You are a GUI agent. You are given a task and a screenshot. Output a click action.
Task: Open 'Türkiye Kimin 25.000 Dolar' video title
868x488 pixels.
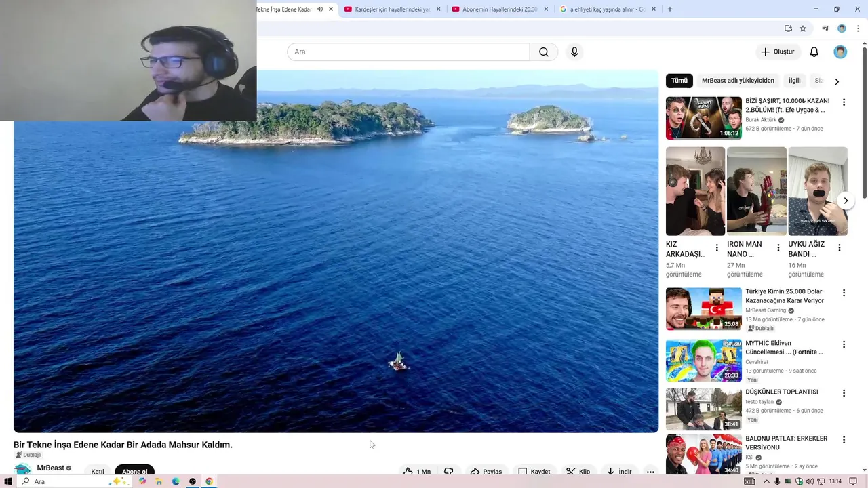tap(785, 296)
